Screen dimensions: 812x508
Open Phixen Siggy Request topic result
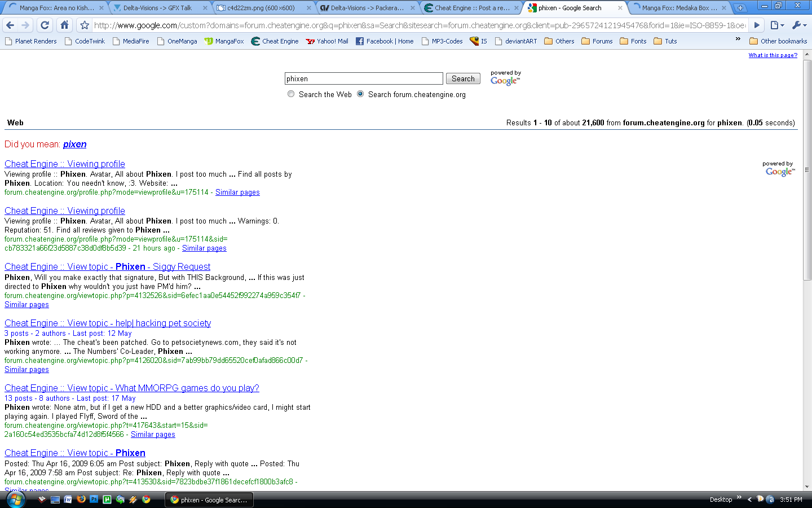click(x=107, y=266)
